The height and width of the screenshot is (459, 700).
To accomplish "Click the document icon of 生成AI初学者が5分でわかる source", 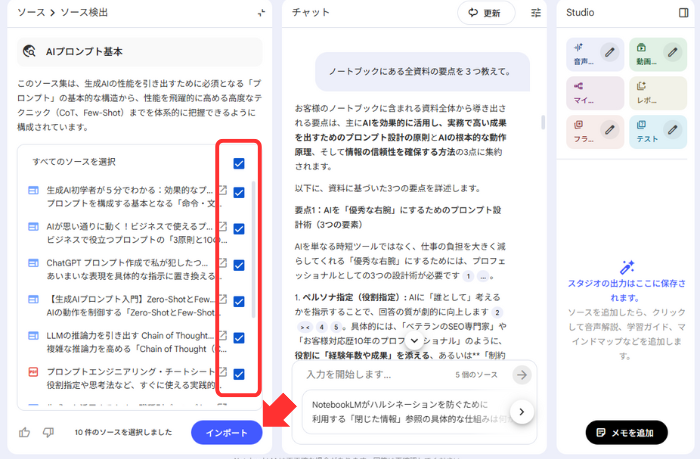I will (33, 191).
